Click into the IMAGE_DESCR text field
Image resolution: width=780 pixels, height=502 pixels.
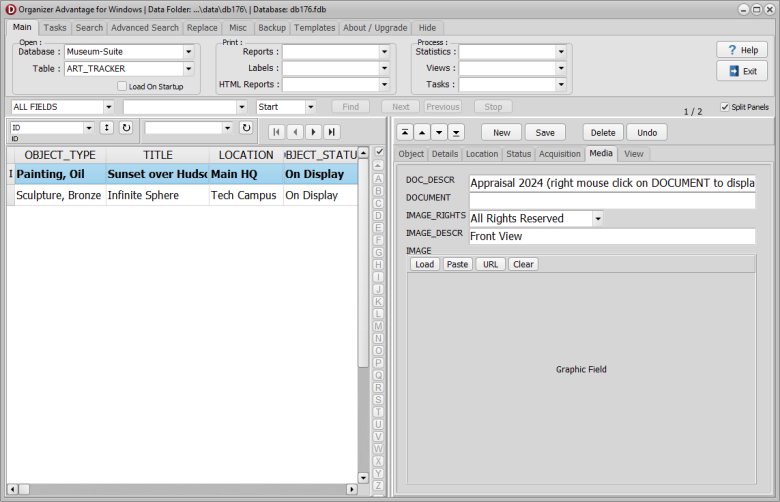pyautogui.click(x=612, y=237)
